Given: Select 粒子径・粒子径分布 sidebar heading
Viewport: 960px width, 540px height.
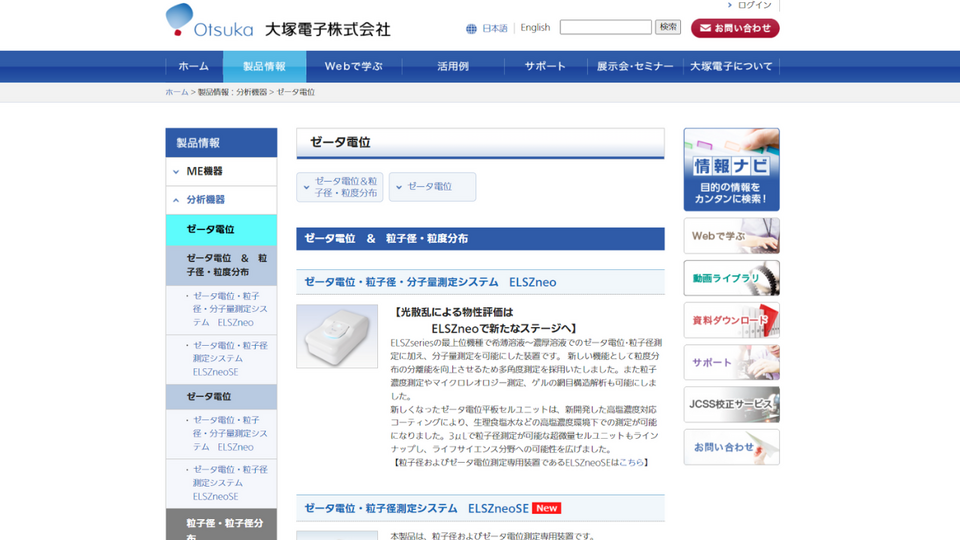Looking at the screenshot, I should coord(221,525).
